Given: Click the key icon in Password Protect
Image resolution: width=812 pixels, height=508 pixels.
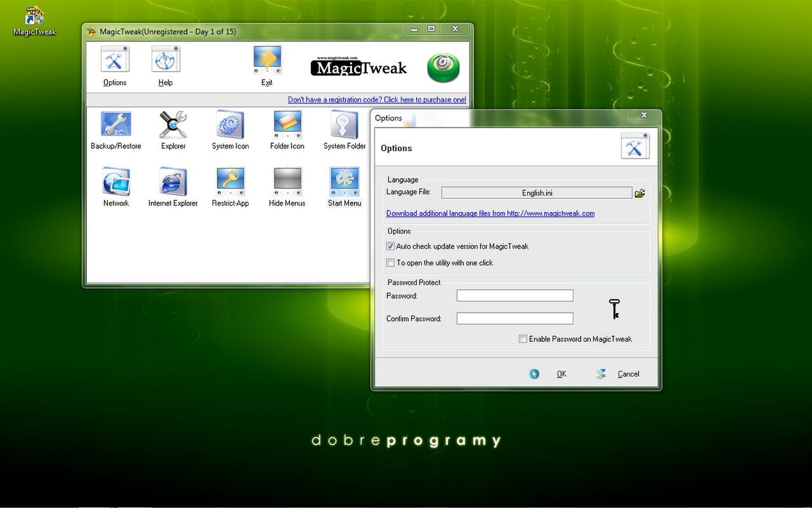Looking at the screenshot, I should click(x=614, y=309).
